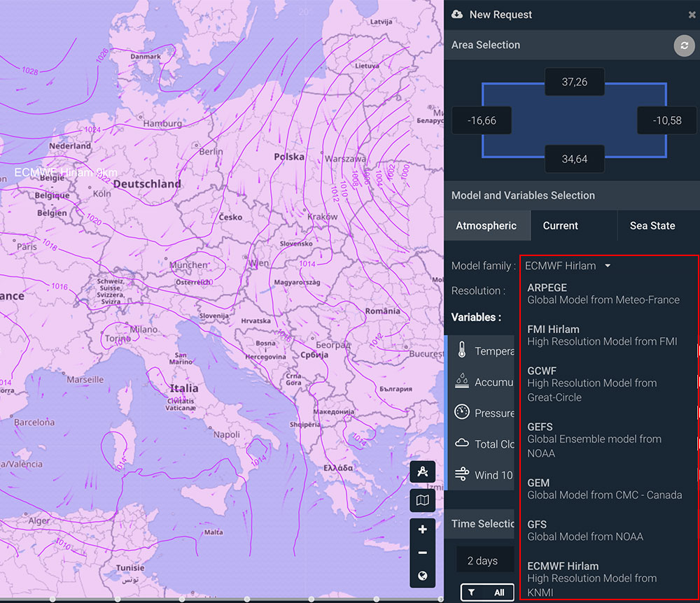Click the measuring compass tool on map
Viewport: 700px width, 603px height.
pos(423,473)
